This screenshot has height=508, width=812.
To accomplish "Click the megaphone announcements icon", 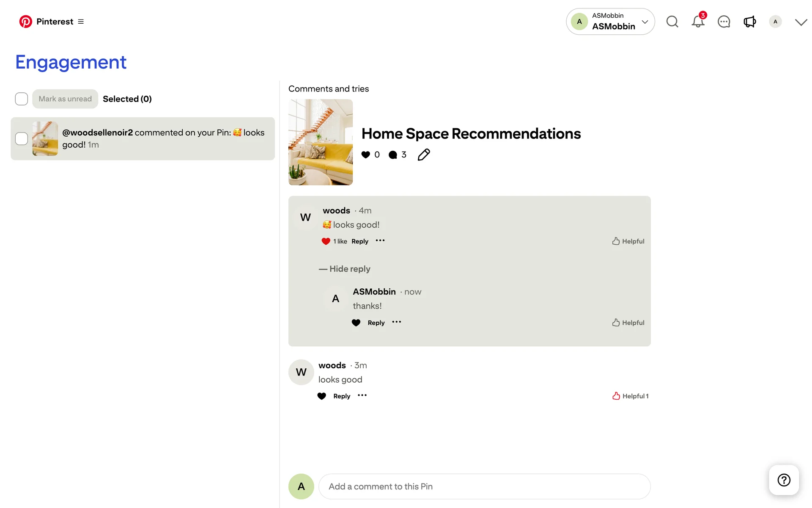I will [749, 22].
